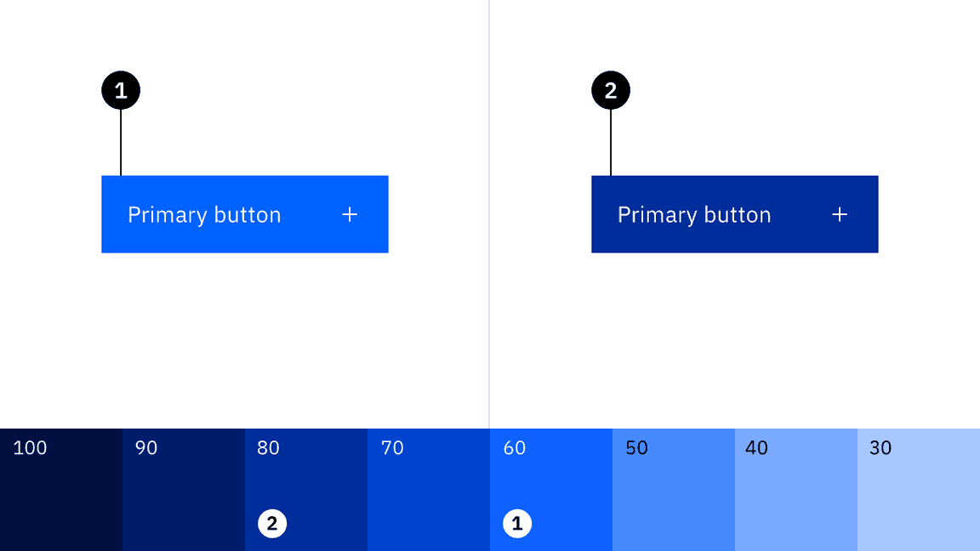The height and width of the screenshot is (551, 980).
Task: Click the left Primary button
Action: click(245, 214)
